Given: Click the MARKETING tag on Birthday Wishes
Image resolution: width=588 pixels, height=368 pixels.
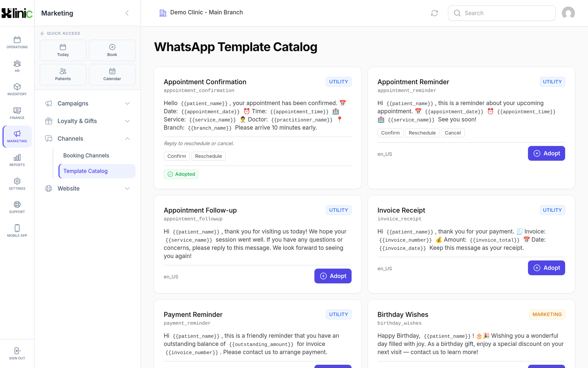Looking at the screenshot, I should pyautogui.click(x=547, y=314).
